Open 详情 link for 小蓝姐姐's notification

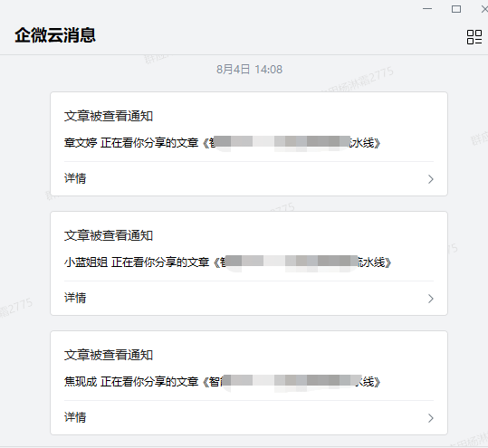click(75, 298)
